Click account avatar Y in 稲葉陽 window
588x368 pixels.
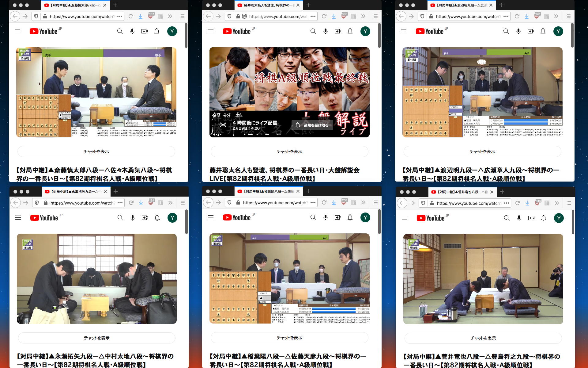(x=365, y=217)
